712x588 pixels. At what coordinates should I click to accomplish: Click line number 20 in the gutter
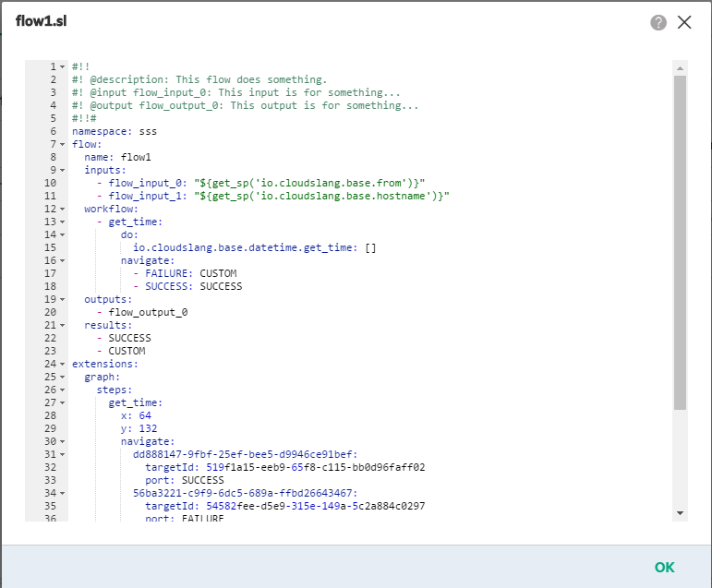point(50,313)
